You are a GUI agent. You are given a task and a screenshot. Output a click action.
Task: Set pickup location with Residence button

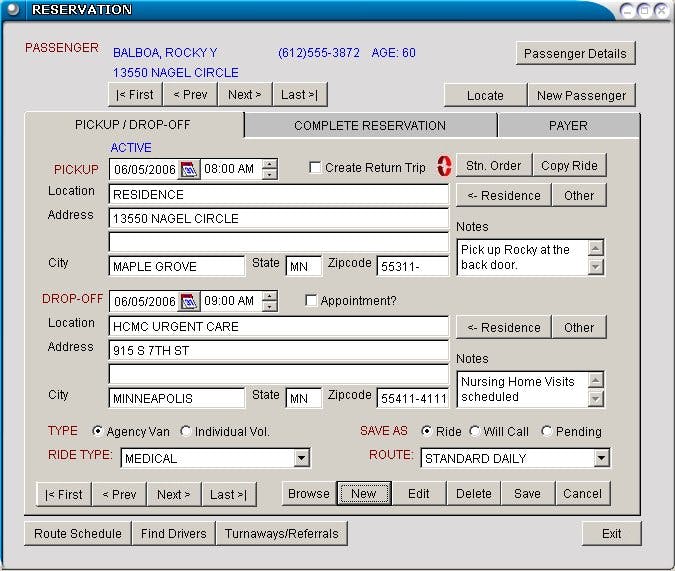(504, 196)
